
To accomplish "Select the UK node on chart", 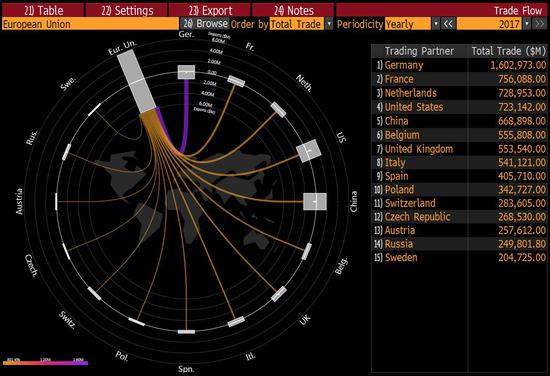I will [279, 294].
